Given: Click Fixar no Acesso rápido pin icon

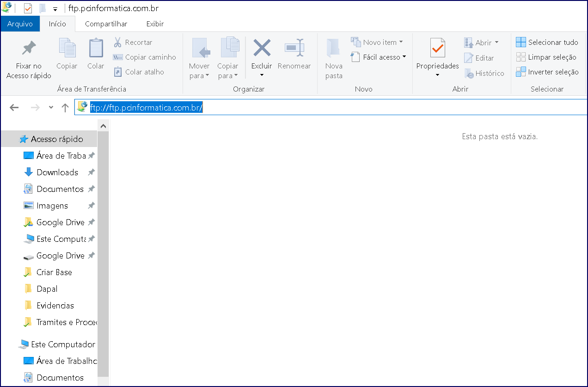Looking at the screenshot, I should click(x=29, y=48).
